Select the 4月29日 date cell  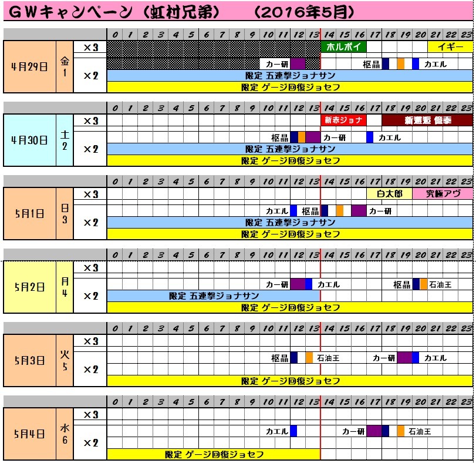point(29,66)
